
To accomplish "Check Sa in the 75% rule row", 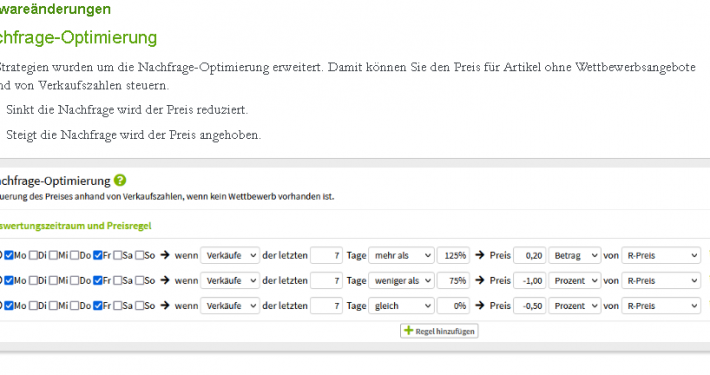I will pos(118,281).
